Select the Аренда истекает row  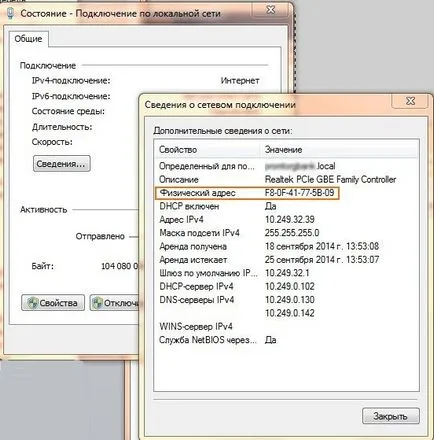286,260
